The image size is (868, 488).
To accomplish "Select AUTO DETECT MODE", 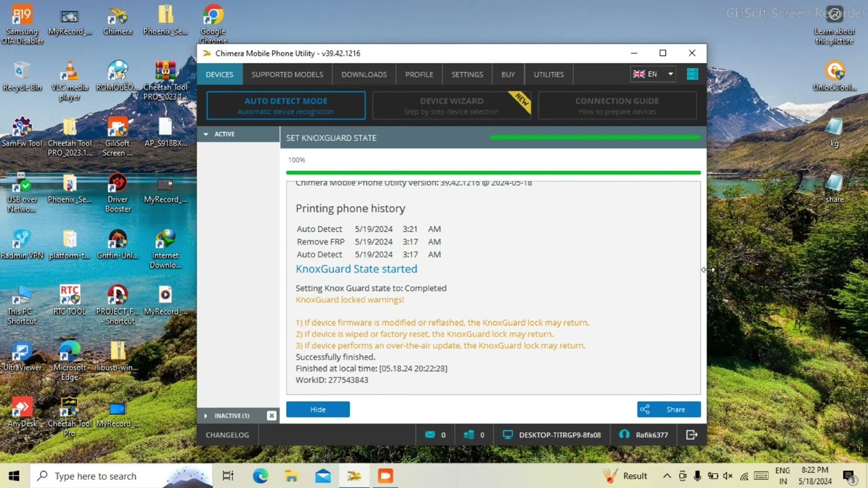I will click(285, 106).
